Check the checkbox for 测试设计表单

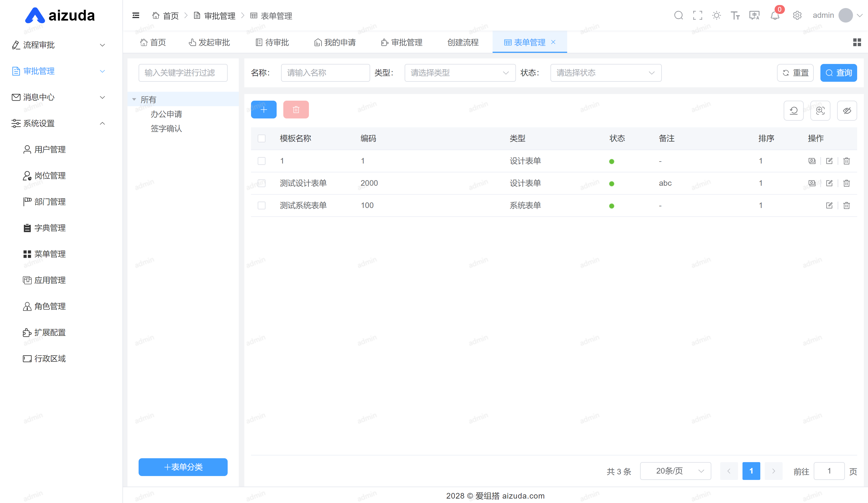261,183
